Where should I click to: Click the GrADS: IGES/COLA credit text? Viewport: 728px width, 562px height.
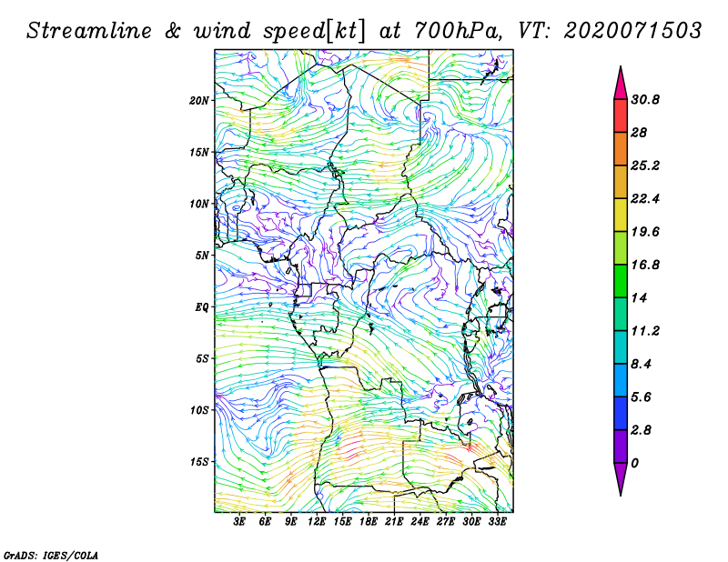point(51,555)
